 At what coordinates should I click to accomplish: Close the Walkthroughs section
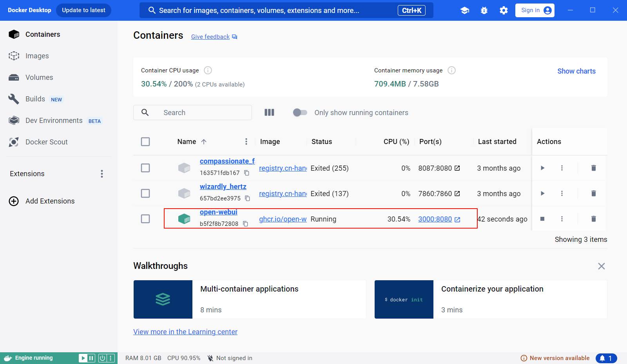(x=602, y=266)
